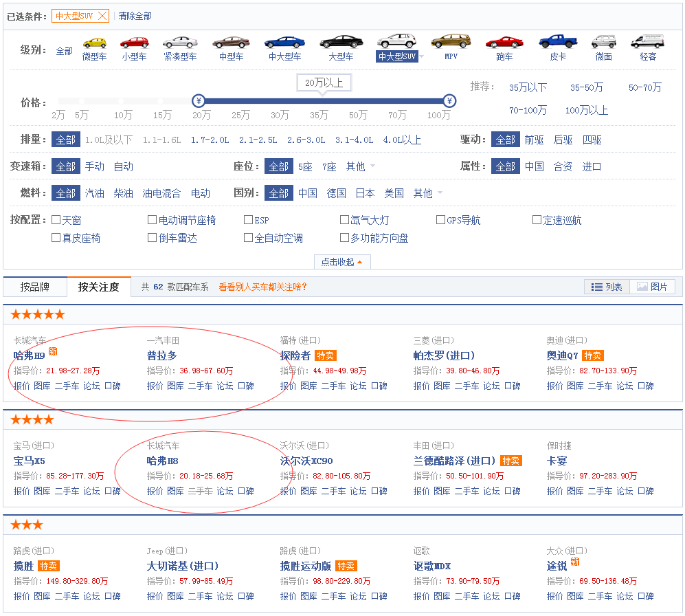
Task: Select the 按关注度 tab
Action: (x=99, y=287)
